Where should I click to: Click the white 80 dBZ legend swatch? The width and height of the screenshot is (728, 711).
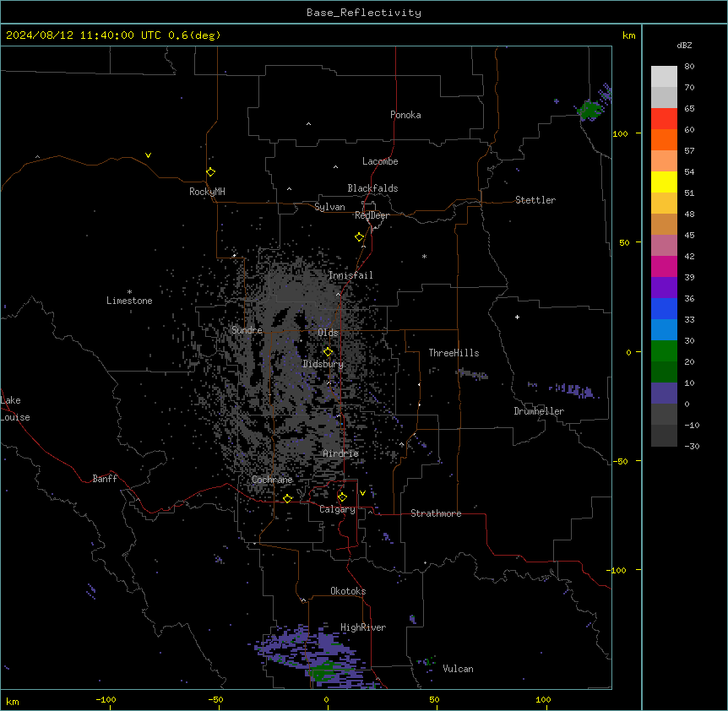[664, 77]
